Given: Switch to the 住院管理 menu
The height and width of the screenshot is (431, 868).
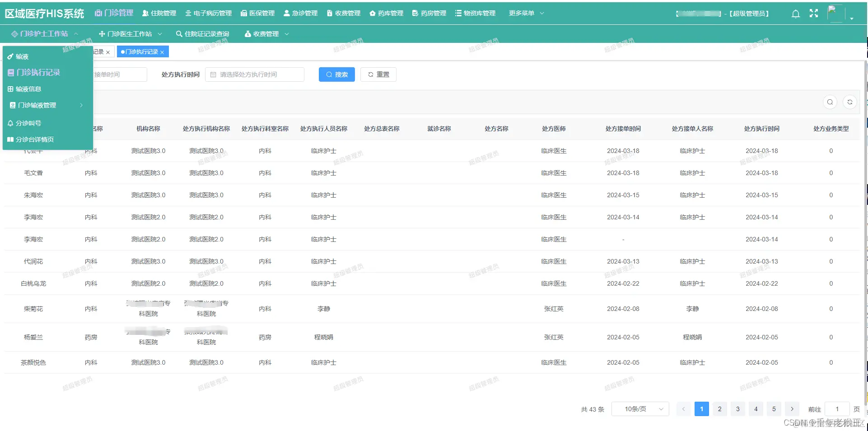Looking at the screenshot, I should [159, 13].
